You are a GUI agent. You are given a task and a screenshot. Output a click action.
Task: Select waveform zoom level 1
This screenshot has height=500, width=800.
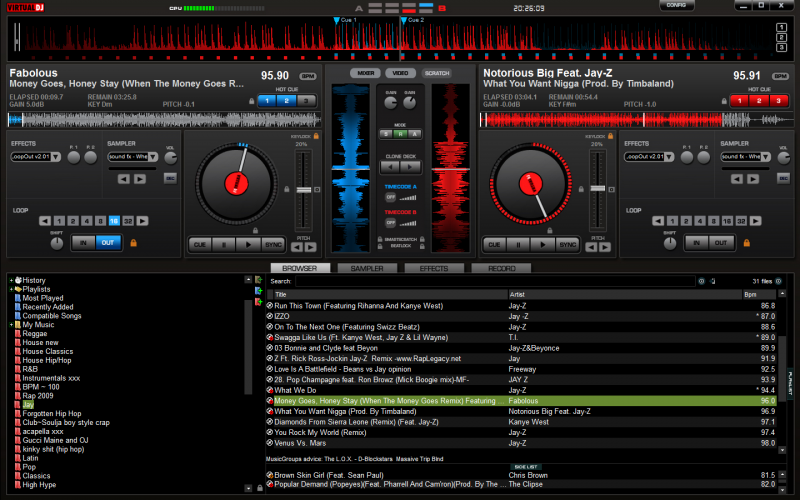point(781,28)
